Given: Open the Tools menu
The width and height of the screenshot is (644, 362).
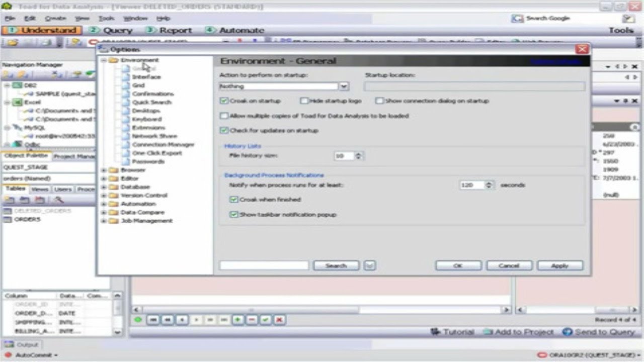Looking at the screenshot, I should tap(106, 19).
